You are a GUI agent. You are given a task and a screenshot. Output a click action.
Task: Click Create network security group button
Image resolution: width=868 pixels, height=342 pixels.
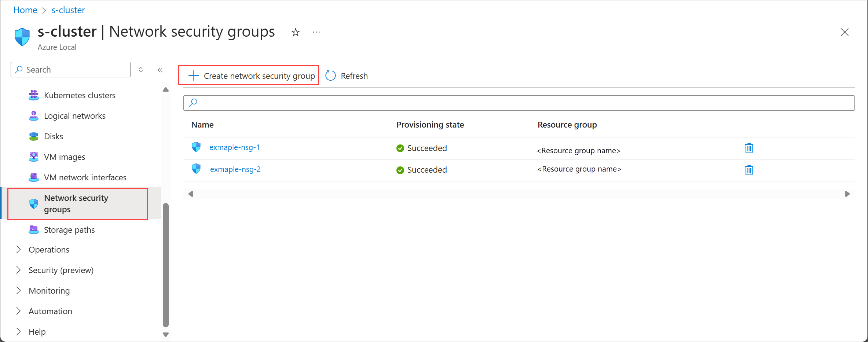click(249, 76)
